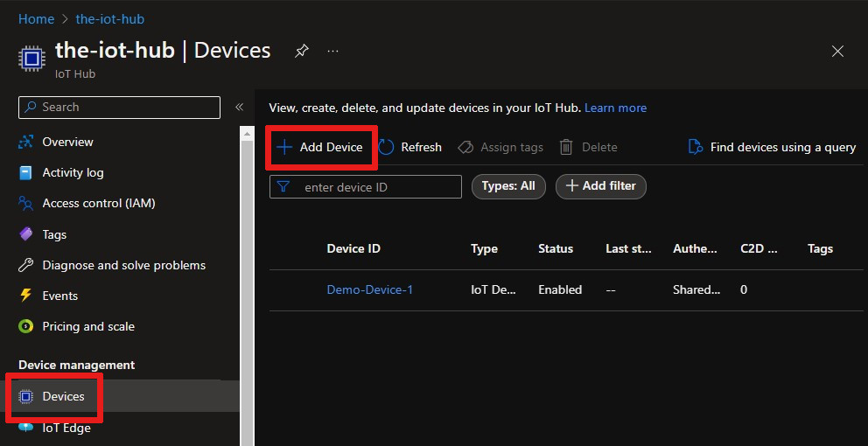Image resolution: width=868 pixels, height=446 pixels.
Task: Click the Tags column header
Action: (820, 249)
